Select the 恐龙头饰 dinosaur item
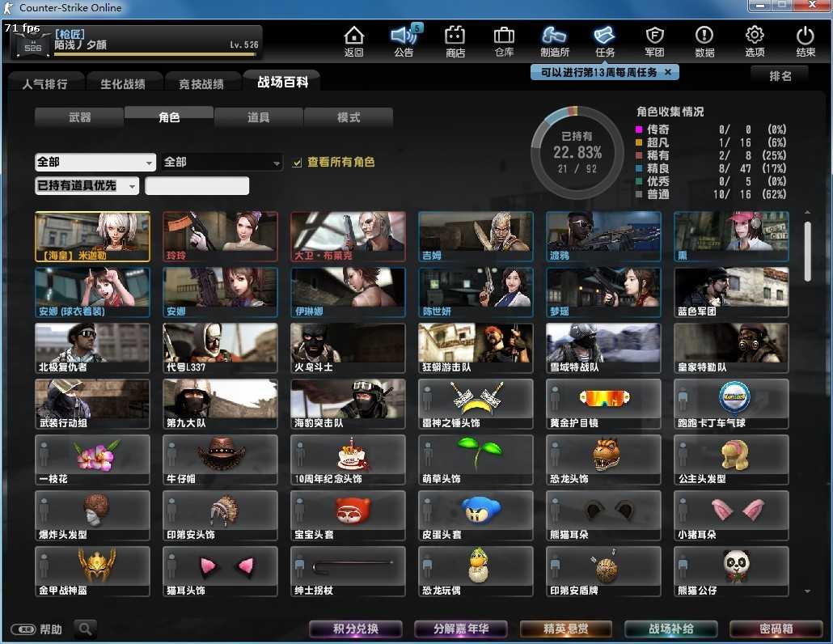 pyautogui.click(x=603, y=460)
